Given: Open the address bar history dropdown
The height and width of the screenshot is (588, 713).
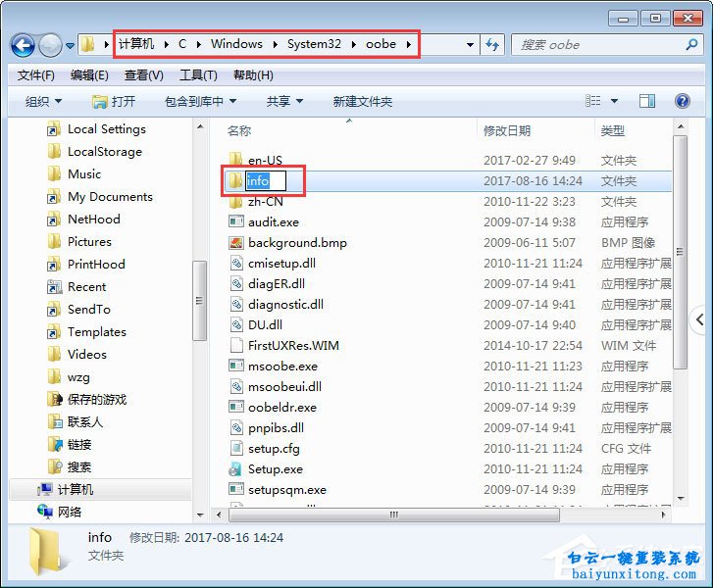Looking at the screenshot, I should click(470, 44).
